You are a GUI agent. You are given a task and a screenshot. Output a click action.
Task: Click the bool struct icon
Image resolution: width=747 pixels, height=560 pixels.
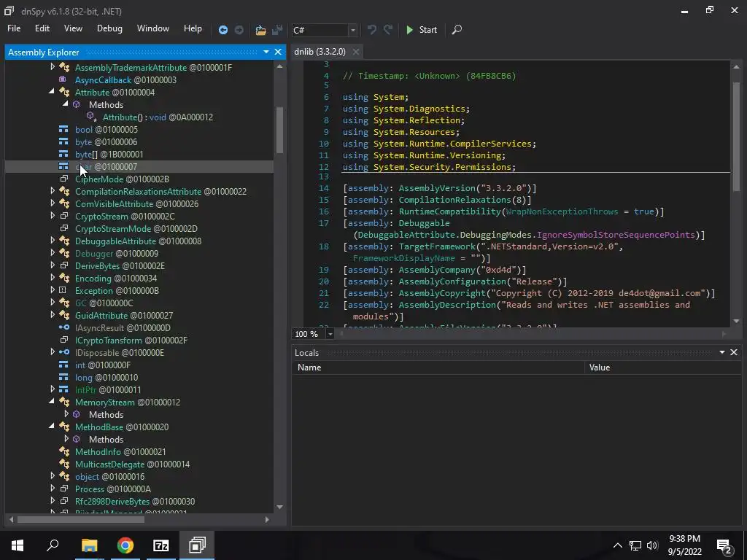coord(63,130)
